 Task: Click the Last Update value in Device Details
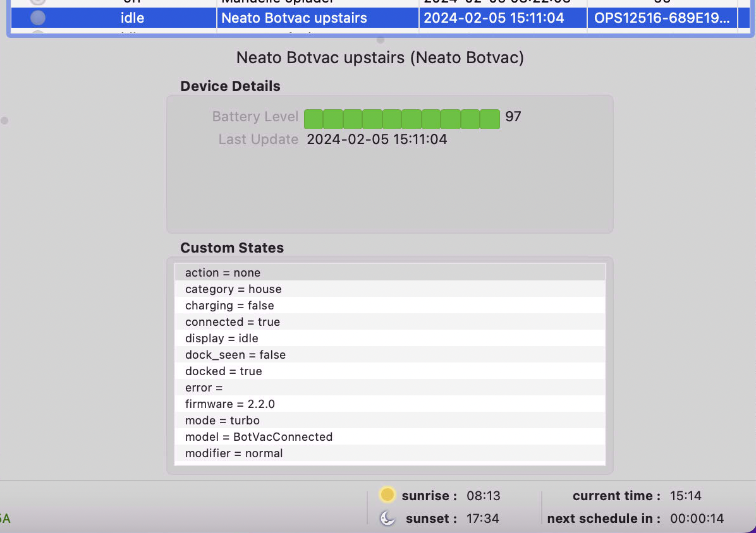click(x=377, y=139)
